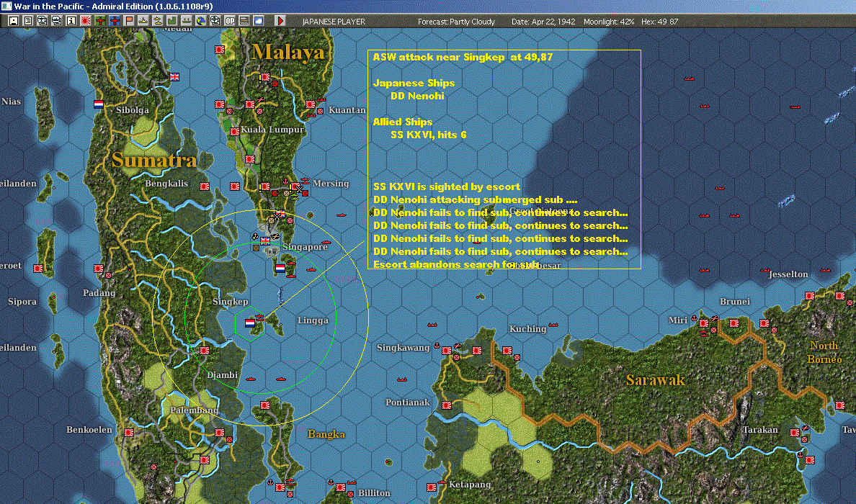Select Japanese base marker at Palembang

coord(220,433)
